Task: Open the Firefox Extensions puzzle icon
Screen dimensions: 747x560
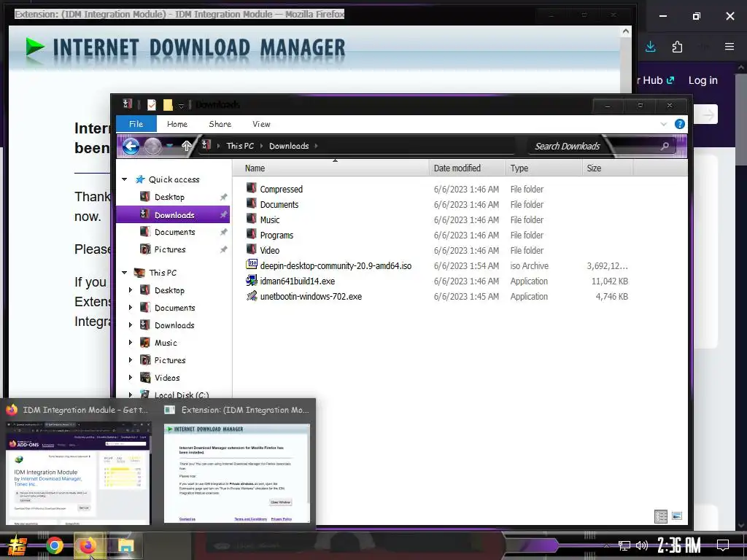Action: pyautogui.click(x=677, y=47)
